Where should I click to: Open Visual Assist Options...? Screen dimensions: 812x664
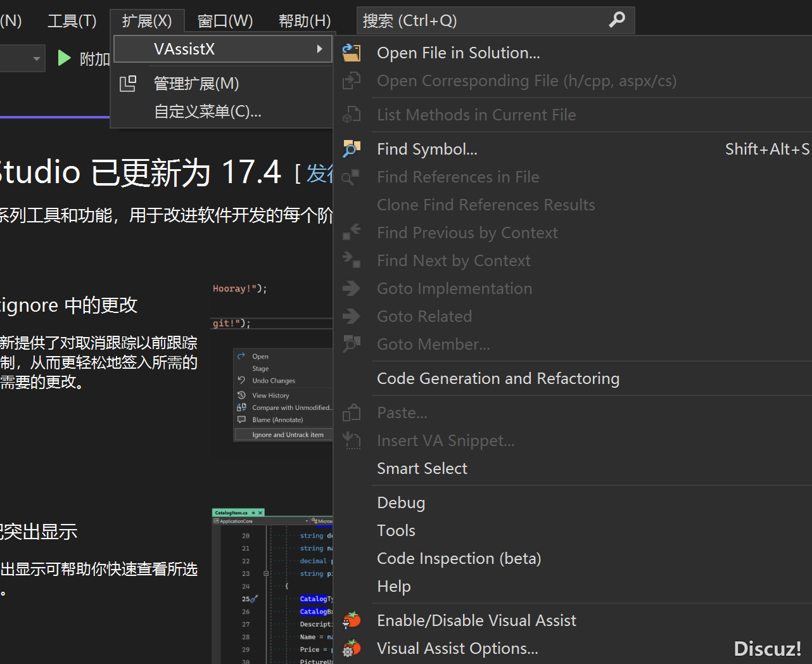[x=574, y=648]
